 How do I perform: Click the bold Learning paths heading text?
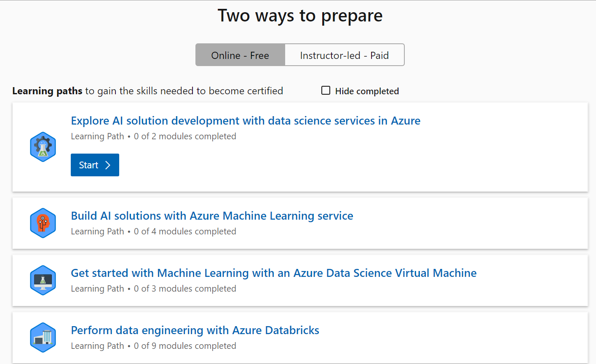click(47, 91)
